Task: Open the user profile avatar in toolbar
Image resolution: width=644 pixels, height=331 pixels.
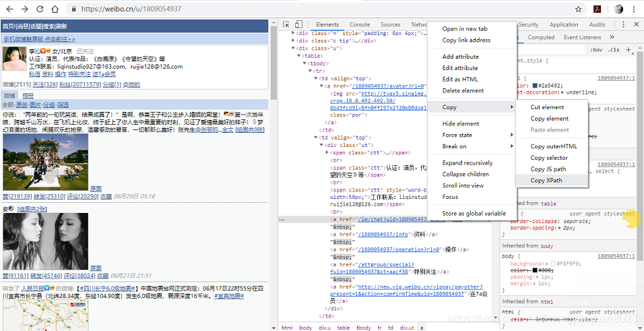Action: [x=619, y=9]
